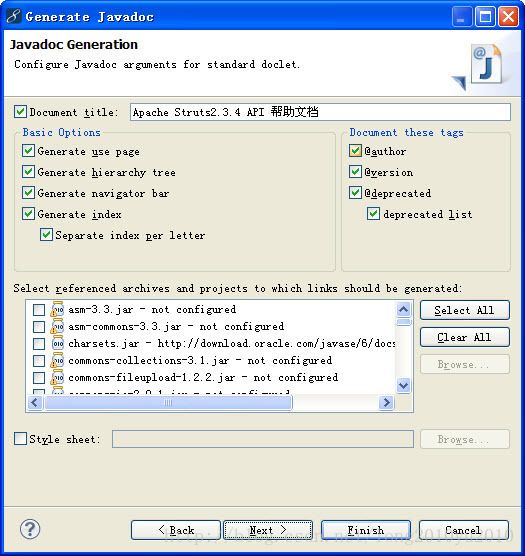Click into the Document title text field

tap(320, 112)
